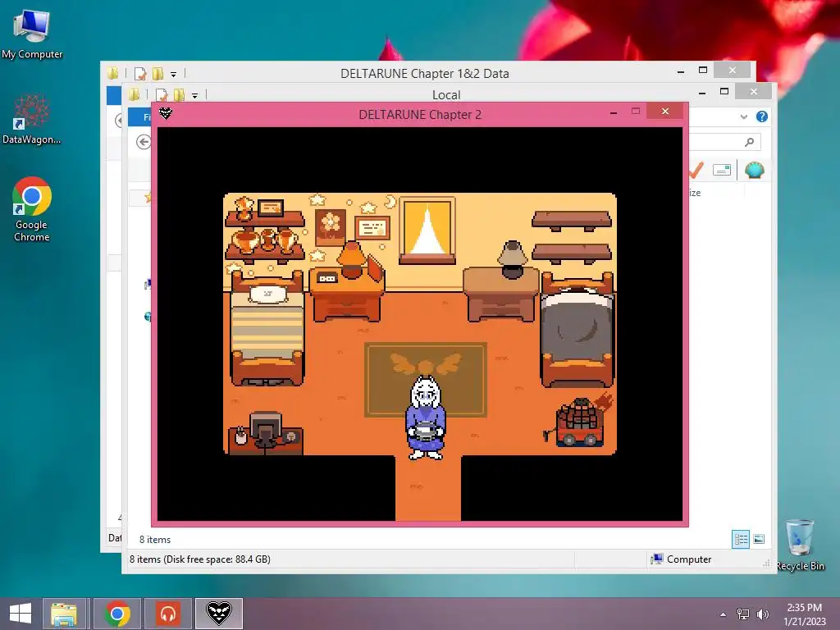Click the Computer status bar entry
Viewport: 840px width, 630px height.
point(682,559)
